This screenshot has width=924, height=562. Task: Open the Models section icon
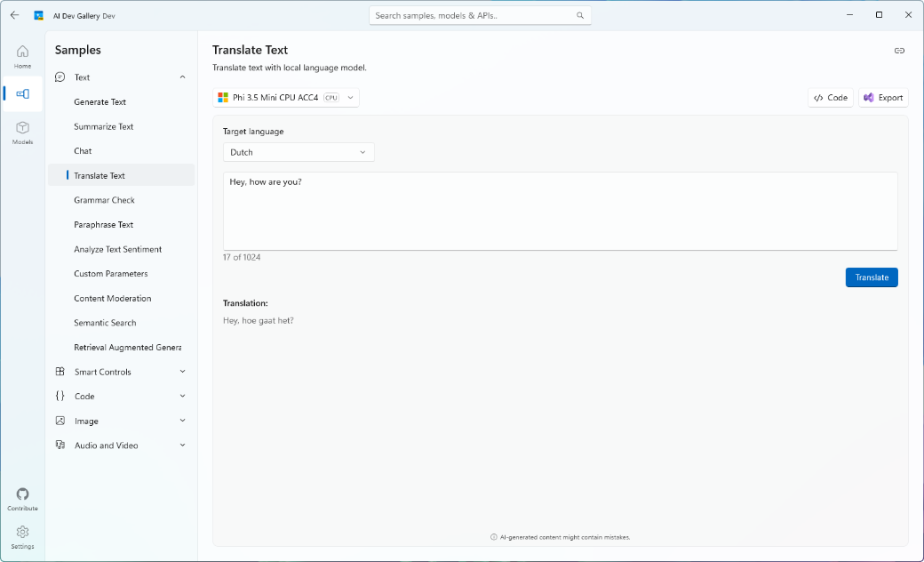tap(22, 127)
